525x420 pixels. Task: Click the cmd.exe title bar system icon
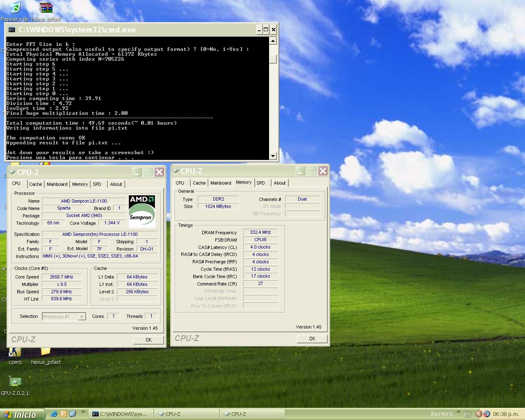[x=11, y=30]
